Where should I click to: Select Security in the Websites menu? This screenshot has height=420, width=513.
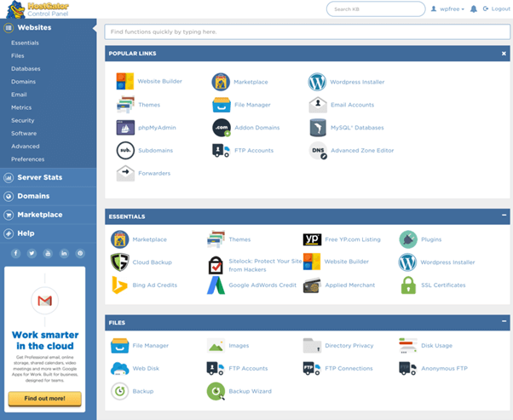pyautogui.click(x=22, y=120)
